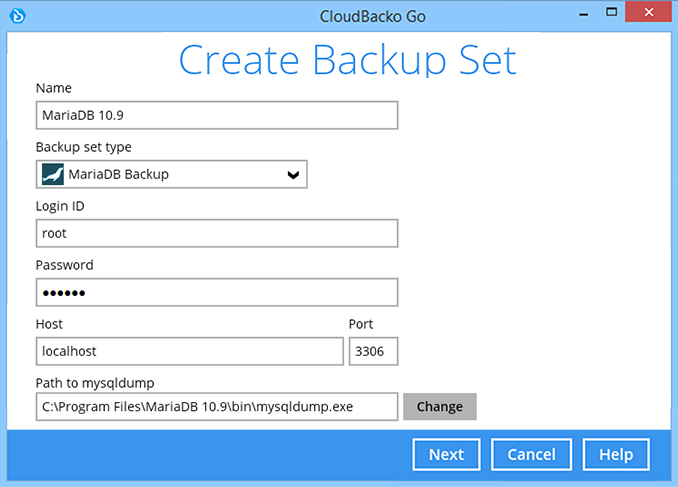Click the CloudBacko logo in title bar
Image resolution: width=678 pixels, height=487 pixels.
(18, 16)
